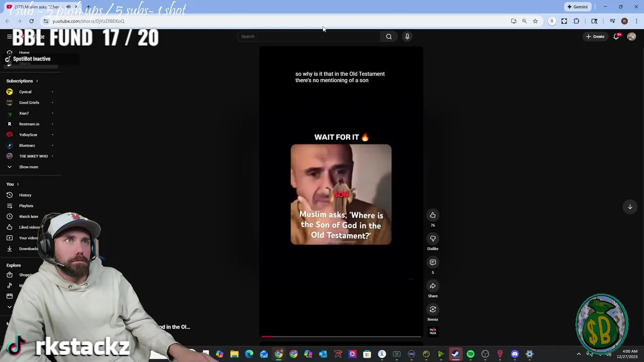Reload the page with the Chrome refresh icon
Viewport: 644px width, 362px height.
[31, 21]
